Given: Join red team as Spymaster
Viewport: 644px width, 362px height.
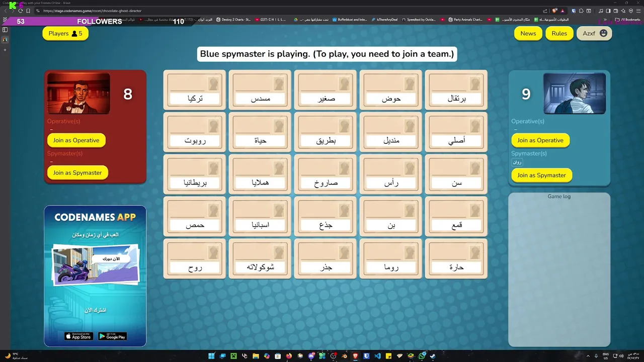Looking at the screenshot, I should click(77, 172).
